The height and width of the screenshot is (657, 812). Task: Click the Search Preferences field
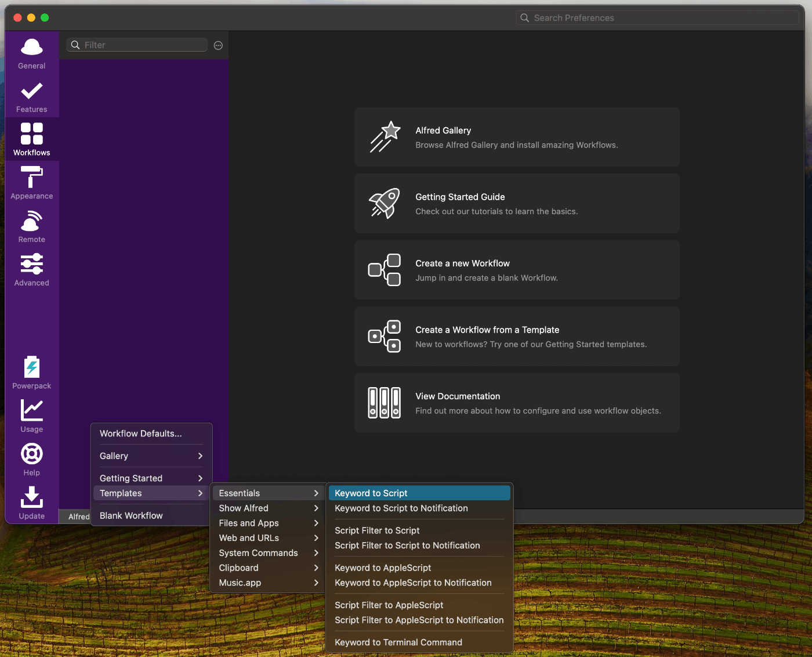(657, 18)
